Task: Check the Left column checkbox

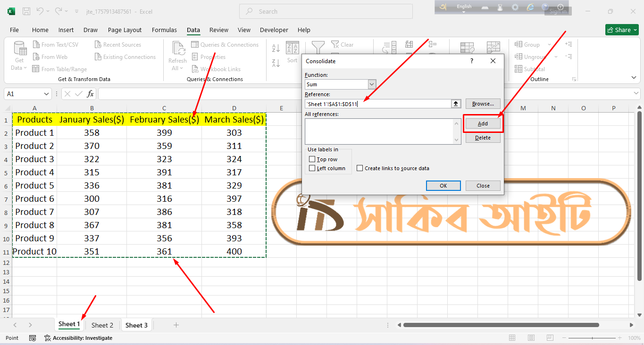Action: pyautogui.click(x=312, y=168)
